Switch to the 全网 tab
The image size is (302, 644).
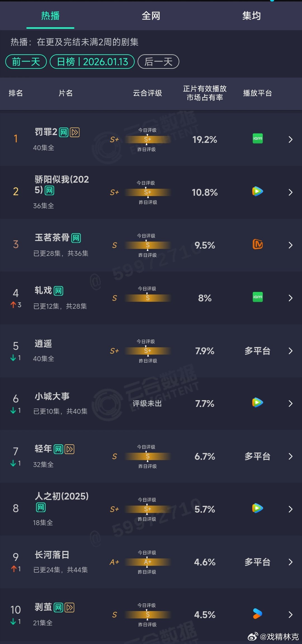tap(151, 16)
